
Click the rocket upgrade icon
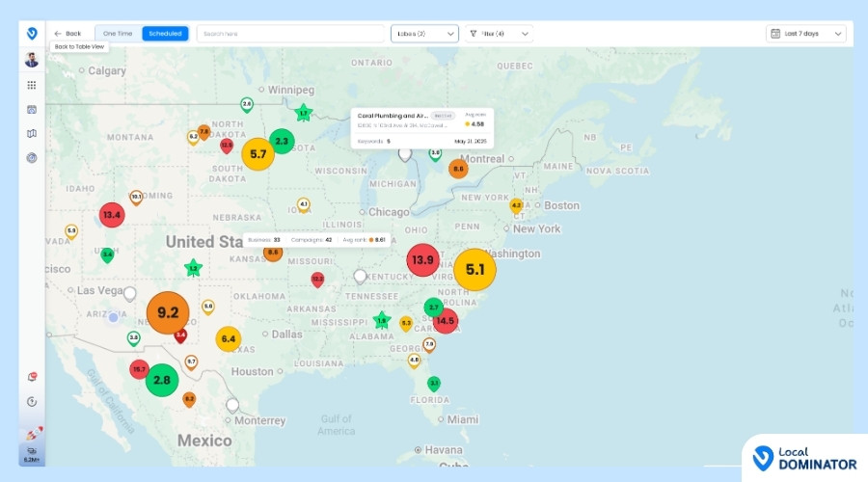[x=34, y=433]
